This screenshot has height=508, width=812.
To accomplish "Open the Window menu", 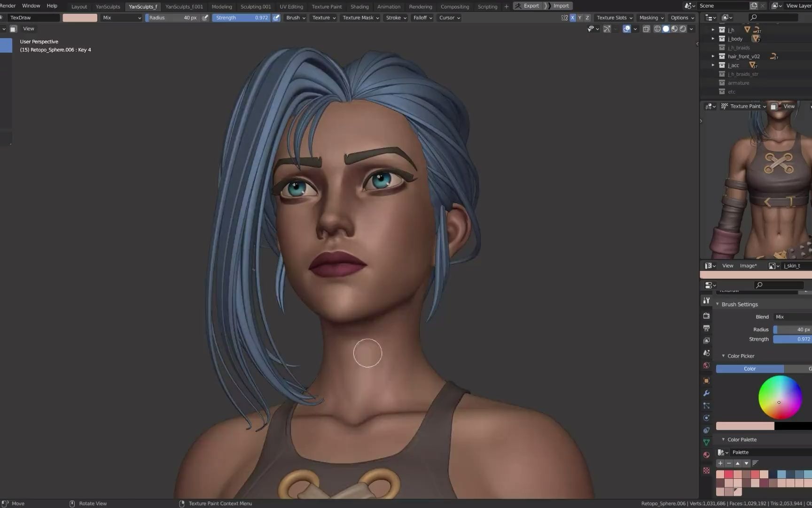I will pyautogui.click(x=31, y=6).
